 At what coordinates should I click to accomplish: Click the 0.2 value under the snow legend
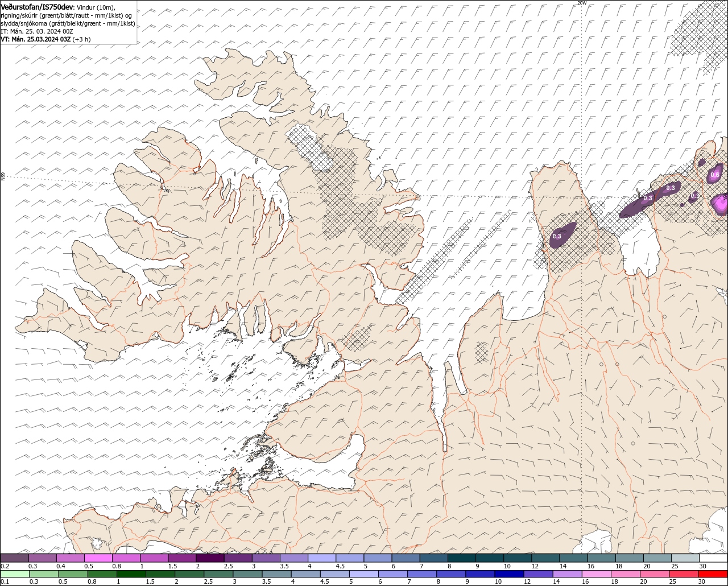pos(5,566)
